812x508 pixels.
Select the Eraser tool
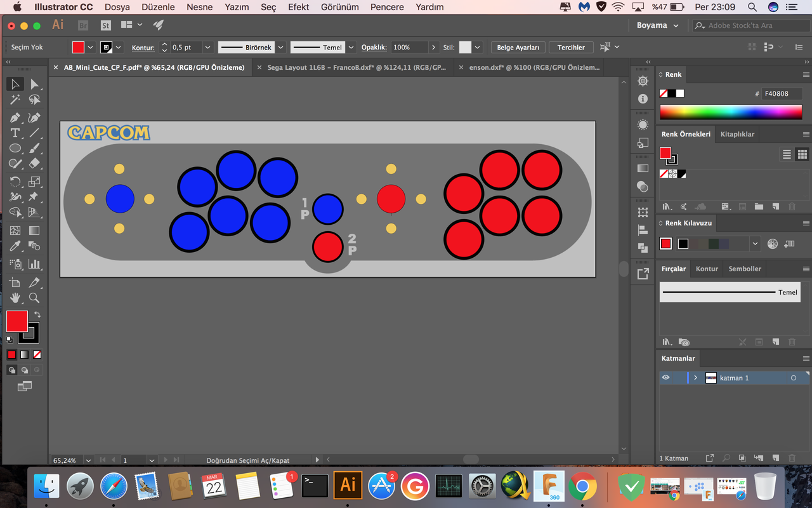(34, 163)
